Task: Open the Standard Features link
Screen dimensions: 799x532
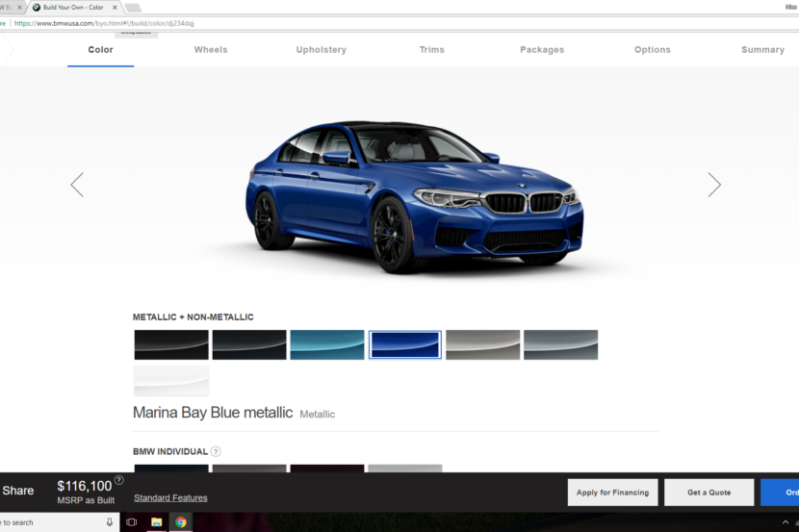Action: (x=170, y=498)
